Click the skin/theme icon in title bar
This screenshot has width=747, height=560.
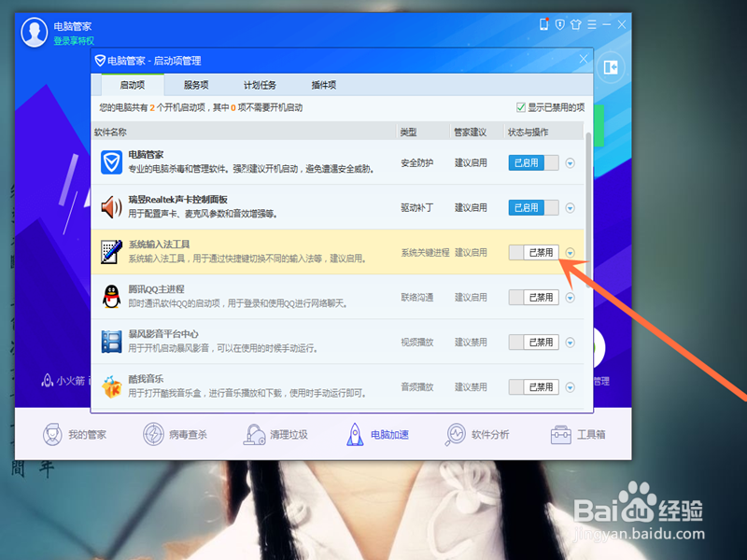click(x=576, y=24)
